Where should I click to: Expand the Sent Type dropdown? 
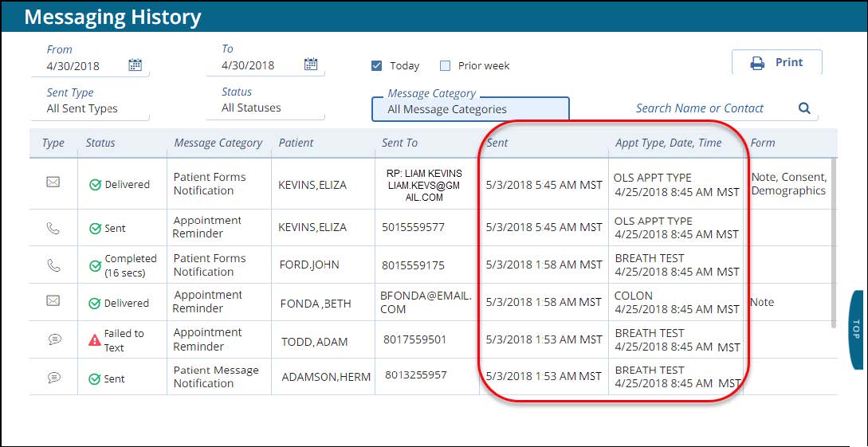point(89,108)
